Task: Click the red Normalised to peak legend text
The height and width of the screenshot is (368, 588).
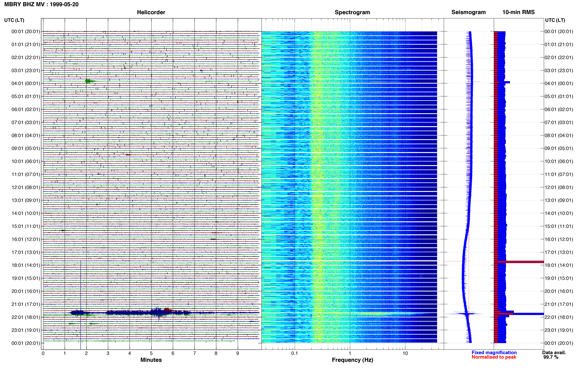Action: point(494,357)
